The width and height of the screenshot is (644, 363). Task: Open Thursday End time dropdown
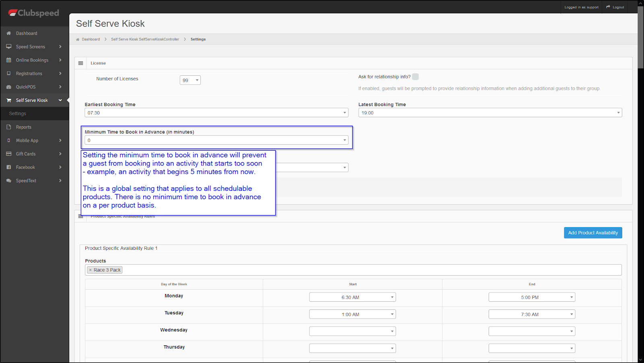pyautogui.click(x=532, y=348)
